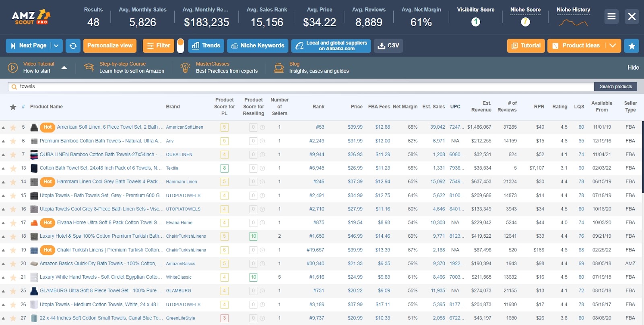Open the Trends button
Image resolution: width=644 pixels, height=325 pixels.
pos(206,46)
